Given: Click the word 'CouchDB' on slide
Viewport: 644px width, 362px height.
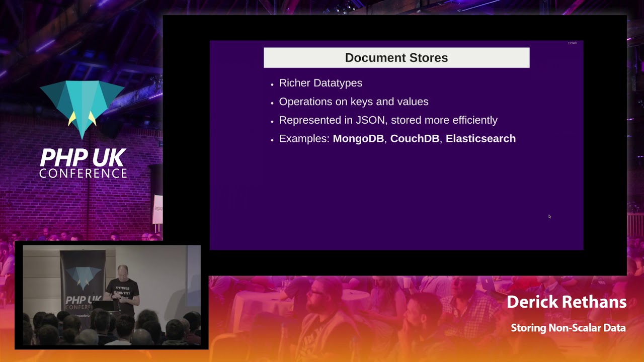Looking at the screenshot, I should (415, 139).
